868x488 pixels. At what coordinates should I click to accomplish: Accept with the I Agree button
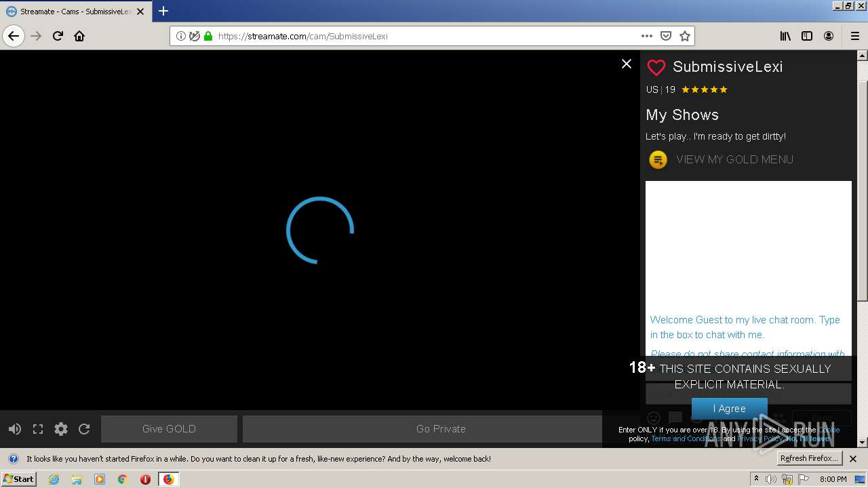click(x=729, y=409)
